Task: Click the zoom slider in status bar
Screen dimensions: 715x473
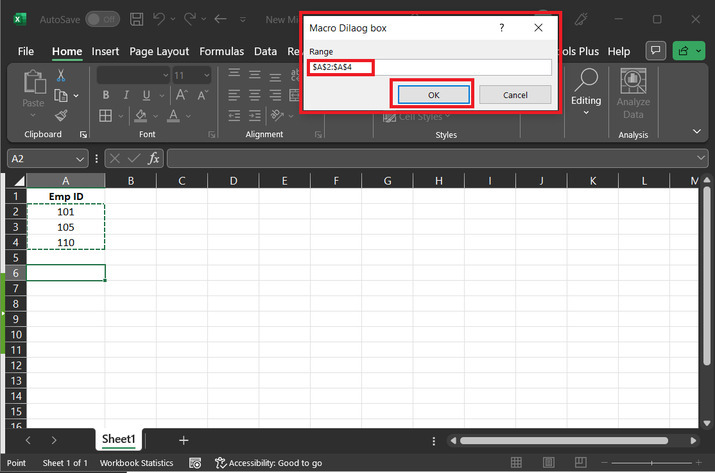Action: 651,463
